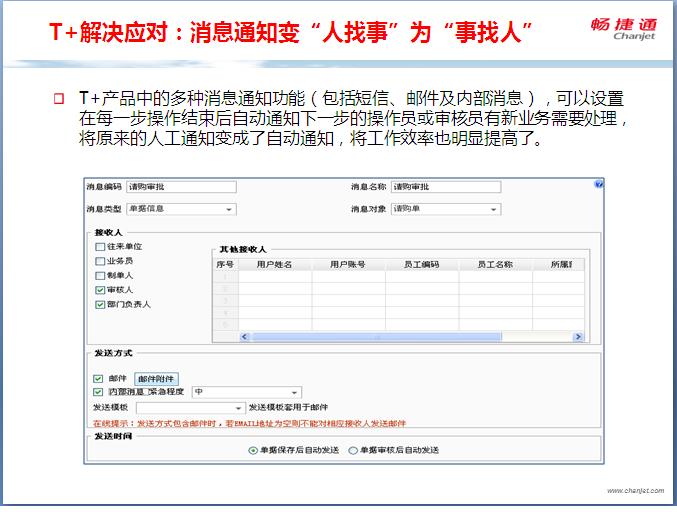Click the www.chanjet.com footer link

[635, 490]
